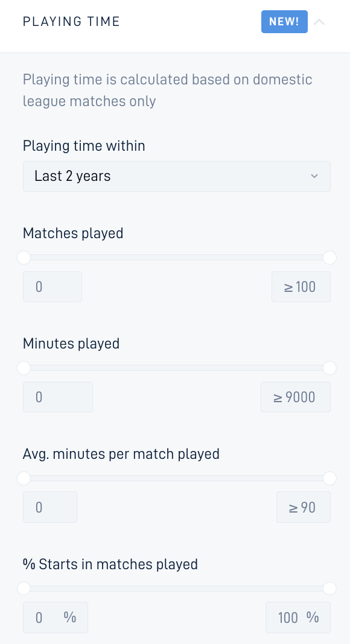The height and width of the screenshot is (644, 350).
Task: Click Minutes played minimum slider handle
Action: coord(24,368)
